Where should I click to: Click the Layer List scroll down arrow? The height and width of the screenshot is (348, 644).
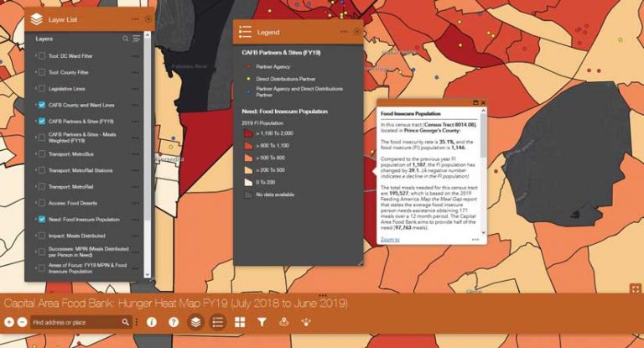(148, 274)
